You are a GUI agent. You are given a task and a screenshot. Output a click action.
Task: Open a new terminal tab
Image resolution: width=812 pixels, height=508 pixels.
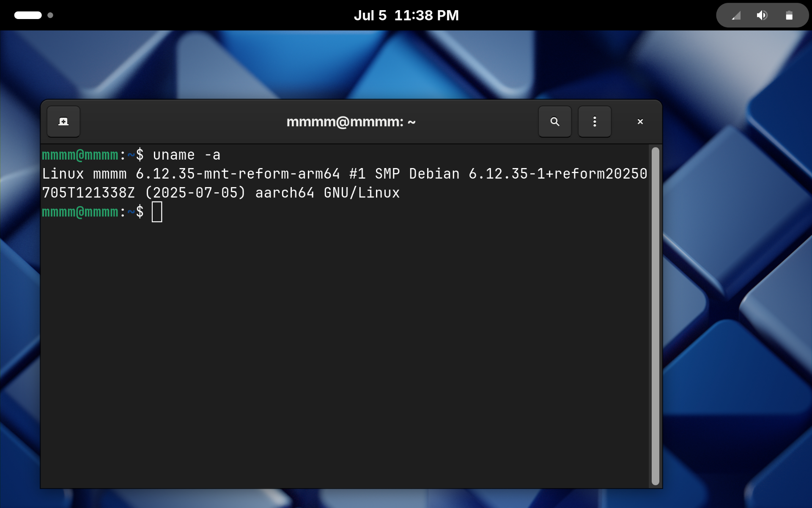click(63, 121)
